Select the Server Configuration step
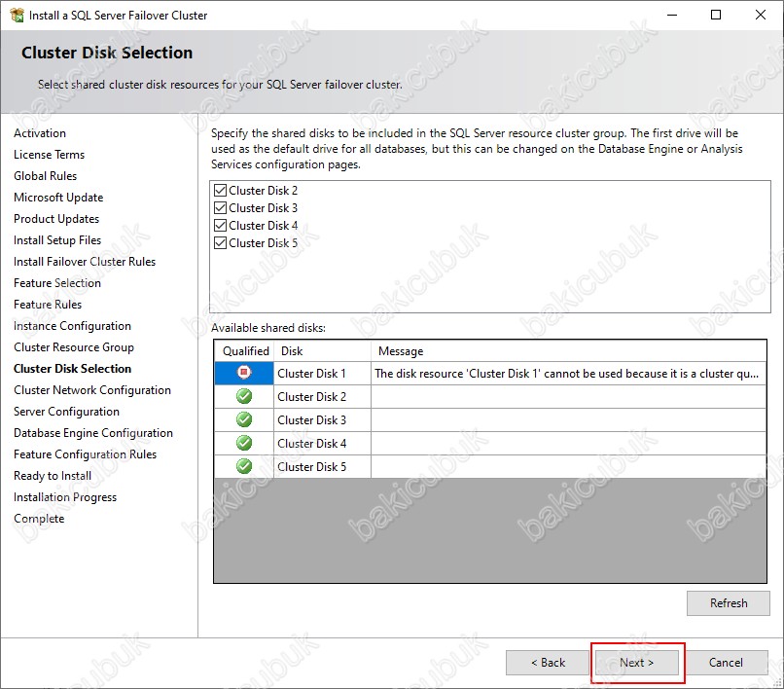784x689 pixels. click(66, 412)
